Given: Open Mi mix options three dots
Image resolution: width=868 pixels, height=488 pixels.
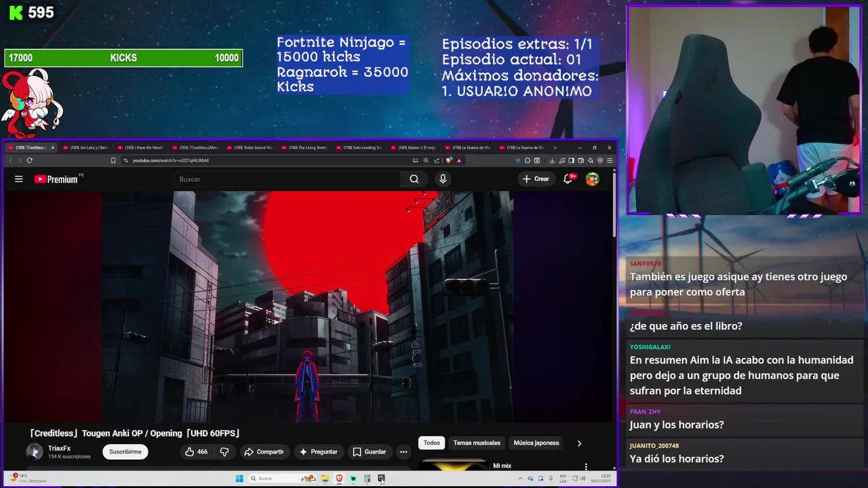Looking at the screenshot, I should (x=586, y=466).
